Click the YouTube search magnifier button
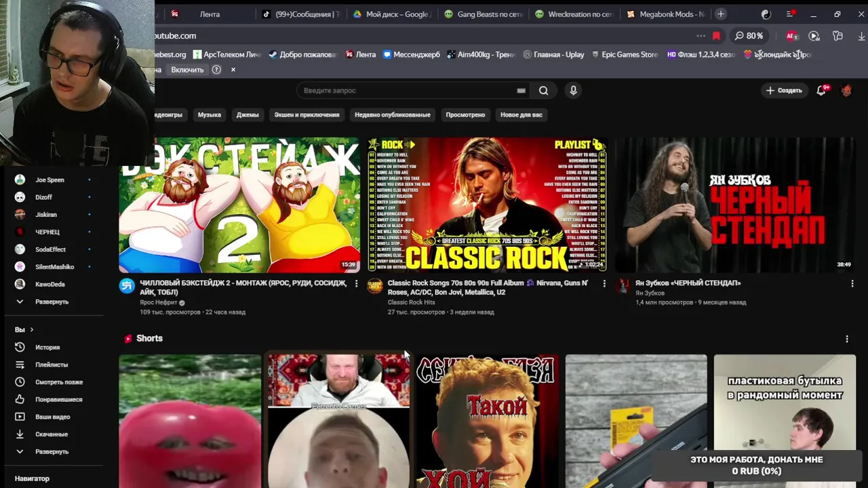 point(543,90)
